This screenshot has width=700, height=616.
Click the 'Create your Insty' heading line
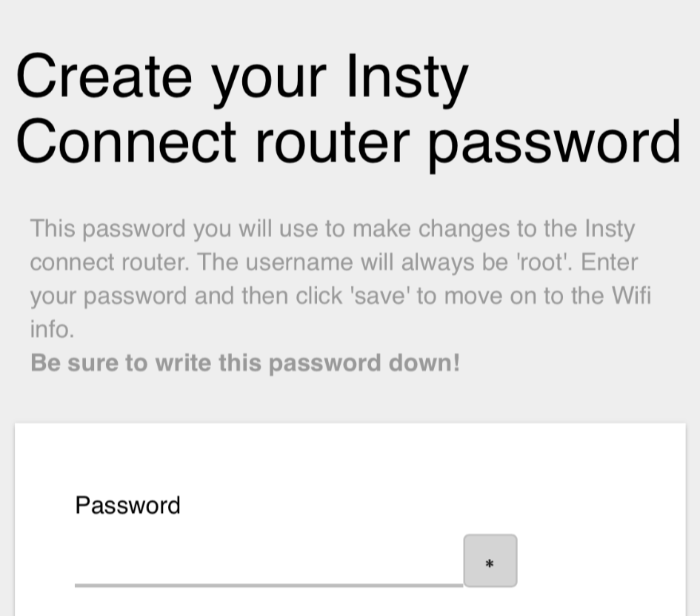(241, 77)
